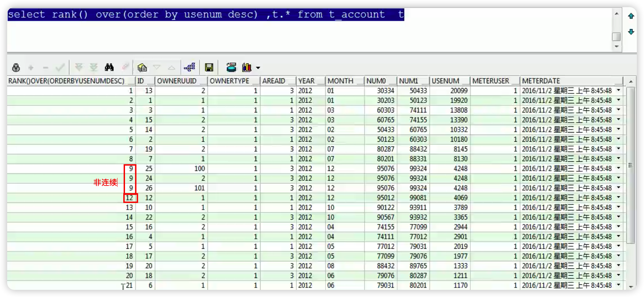Image resolution: width=644 pixels, height=297 pixels.
Task: Click the OWNERUUID column header
Action: [x=181, y=81]
